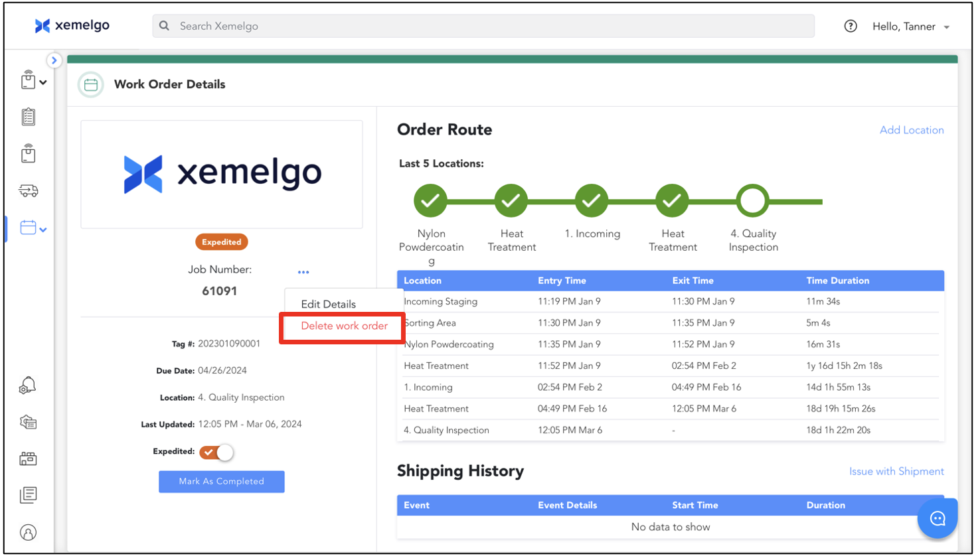Click job number 61091
976x560 pixels.
click(x=219, y=291)
